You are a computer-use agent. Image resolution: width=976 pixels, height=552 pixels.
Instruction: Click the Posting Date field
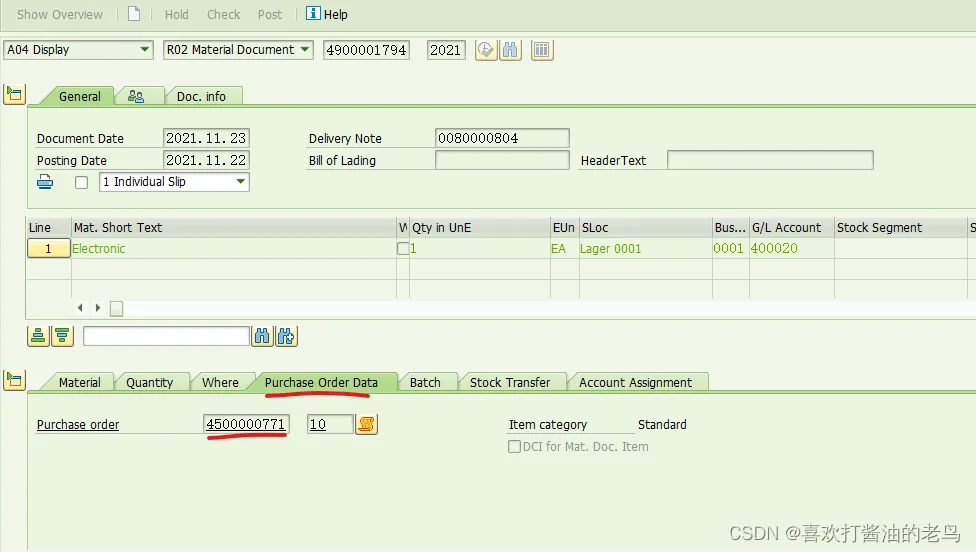206,160
